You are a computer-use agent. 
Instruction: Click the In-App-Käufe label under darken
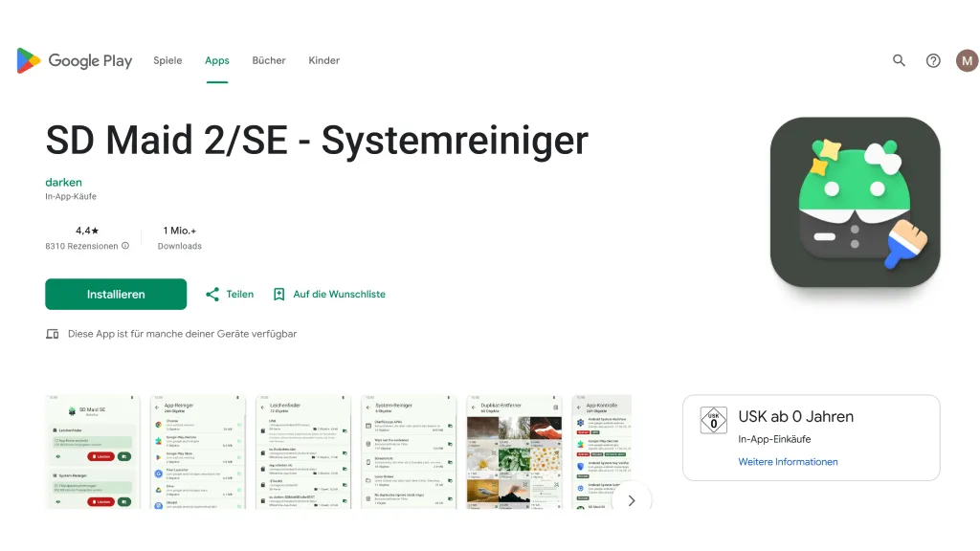coord(71,196)
